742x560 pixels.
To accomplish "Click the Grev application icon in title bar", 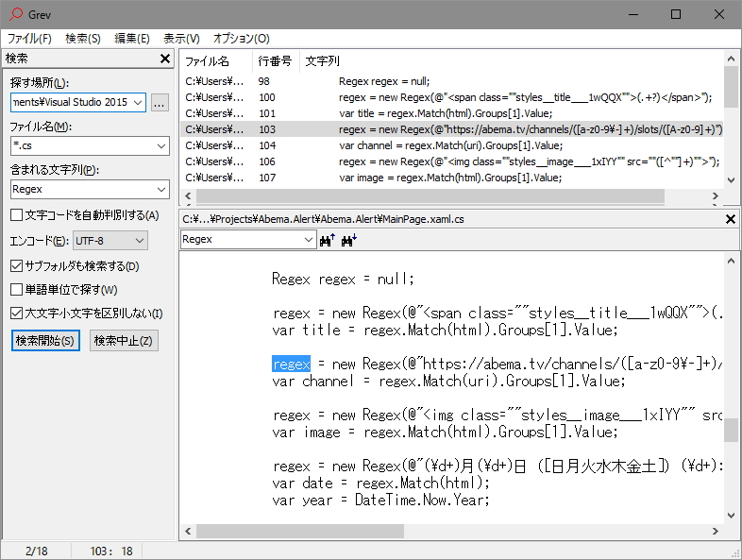I will pyautogui.click(x=13, y=14).
